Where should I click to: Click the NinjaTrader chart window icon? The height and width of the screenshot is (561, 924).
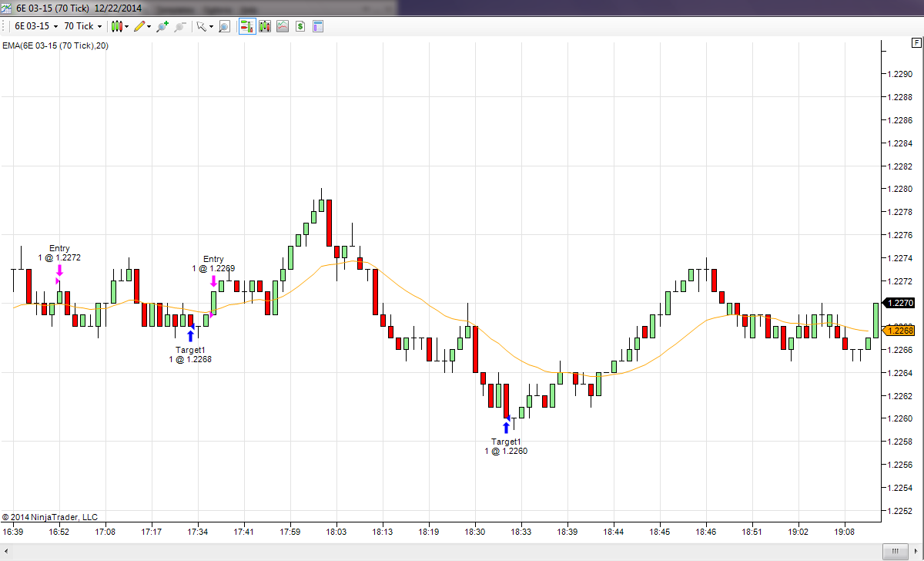point(7,8)
